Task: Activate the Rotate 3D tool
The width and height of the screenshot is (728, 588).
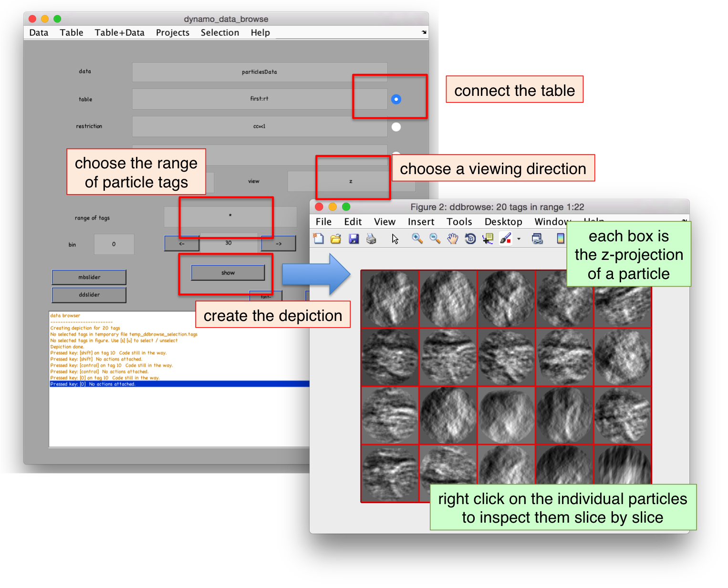Action: click(470, 238)
